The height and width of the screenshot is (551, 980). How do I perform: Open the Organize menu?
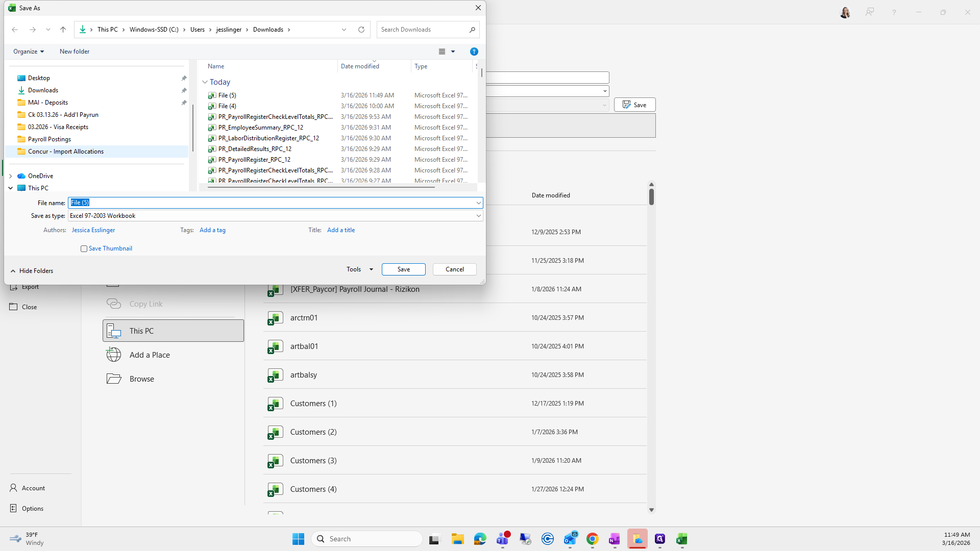[x=29, y=52]
